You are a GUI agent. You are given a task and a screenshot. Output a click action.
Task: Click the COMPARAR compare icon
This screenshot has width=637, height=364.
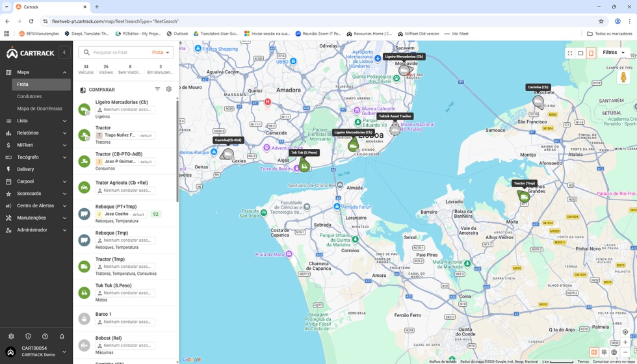(x=83, y=90)
